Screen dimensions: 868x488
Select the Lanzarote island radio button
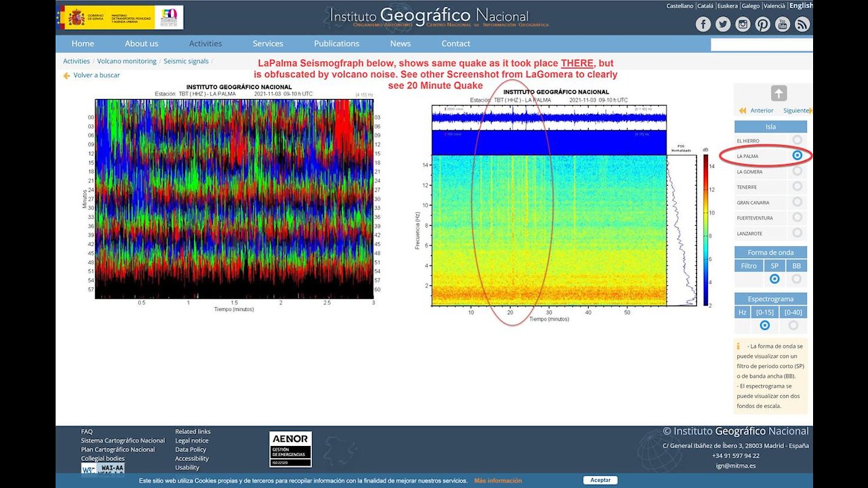[x=797, y=233]
